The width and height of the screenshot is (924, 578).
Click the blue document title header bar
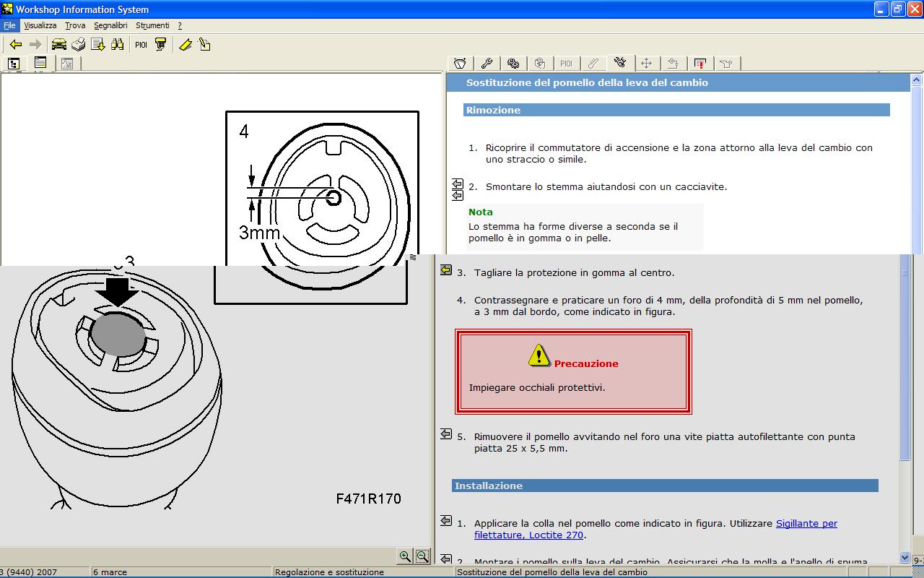click(679, 82)
